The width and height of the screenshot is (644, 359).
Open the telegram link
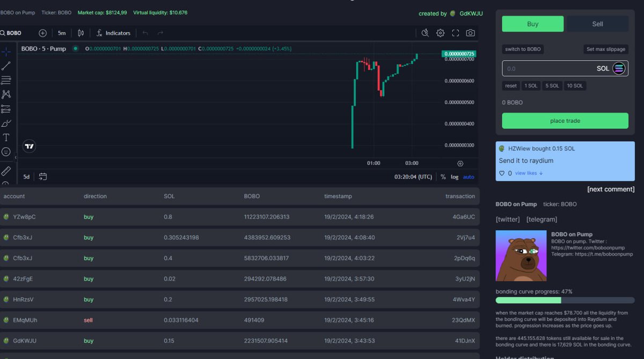point(541,219)
